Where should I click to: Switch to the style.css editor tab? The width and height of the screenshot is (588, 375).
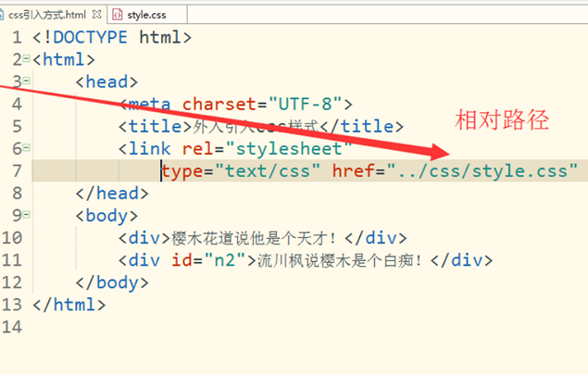click(146, 15)
